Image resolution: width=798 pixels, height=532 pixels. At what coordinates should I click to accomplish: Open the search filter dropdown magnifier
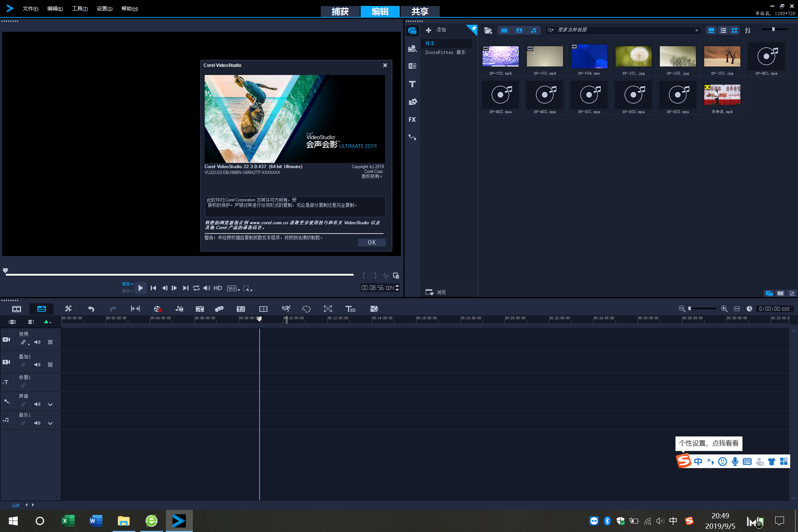[551, 30]
